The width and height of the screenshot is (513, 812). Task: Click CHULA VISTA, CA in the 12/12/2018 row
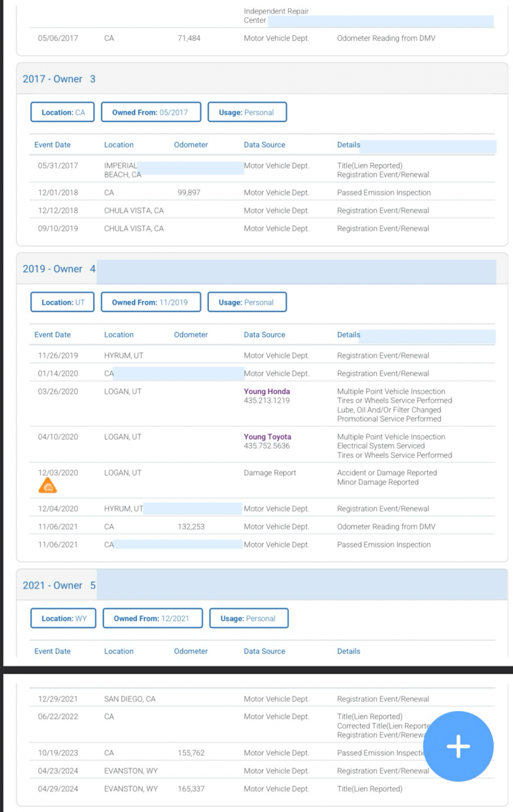134,211
